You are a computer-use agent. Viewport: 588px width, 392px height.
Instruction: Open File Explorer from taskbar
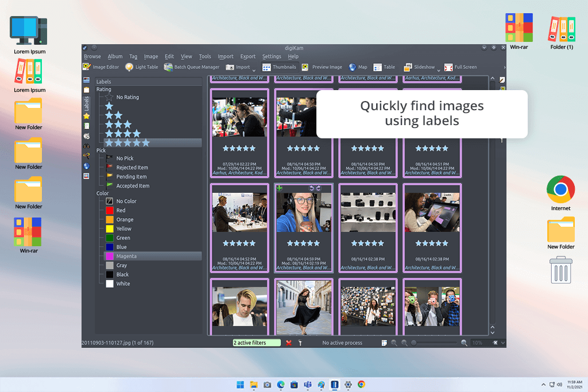click(254, 385)
